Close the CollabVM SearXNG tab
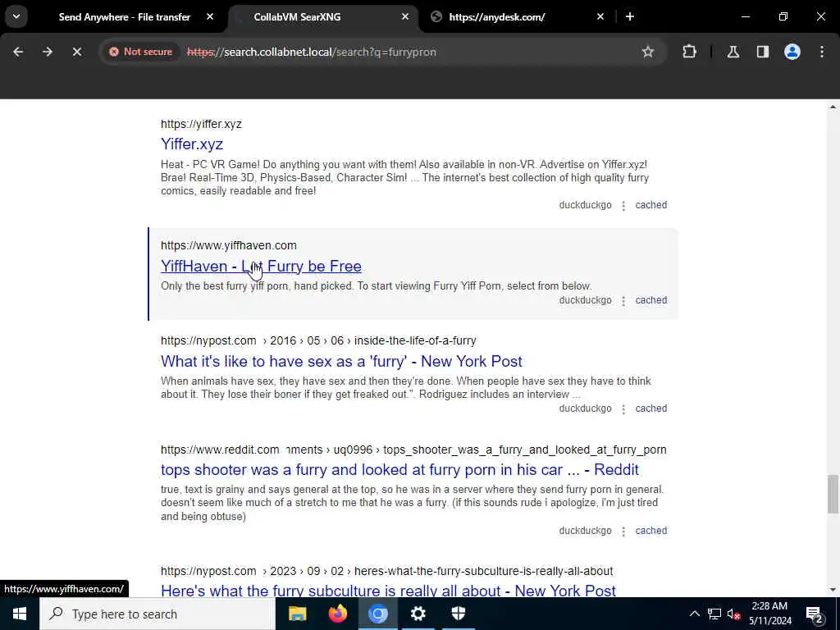 (405, 16)
